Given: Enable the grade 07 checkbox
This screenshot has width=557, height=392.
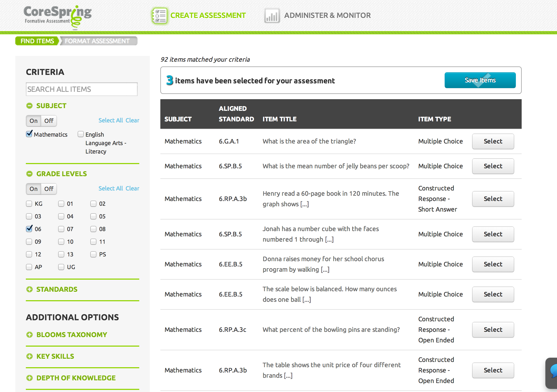Looking at the screenshot, I should coord(61,229).
